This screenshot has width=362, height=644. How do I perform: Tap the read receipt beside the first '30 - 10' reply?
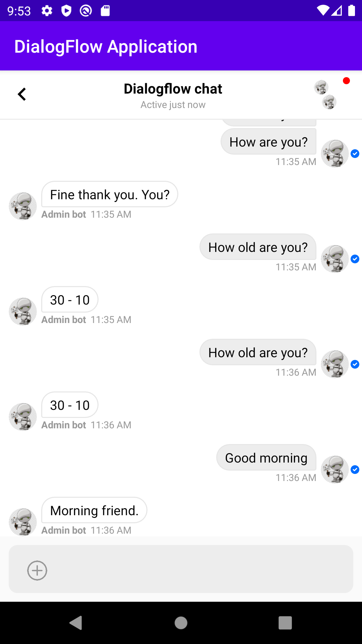click(x=355, y=259)
